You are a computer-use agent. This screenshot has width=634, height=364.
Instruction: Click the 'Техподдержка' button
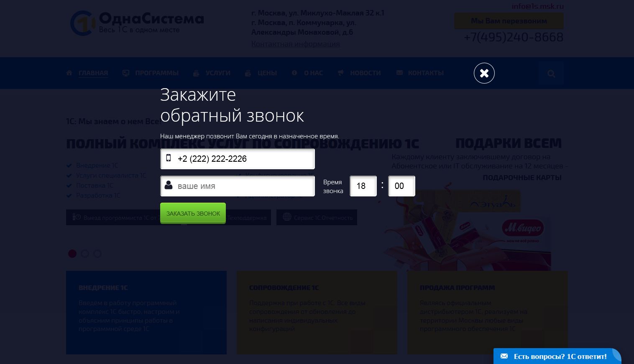tap(247, 217)
